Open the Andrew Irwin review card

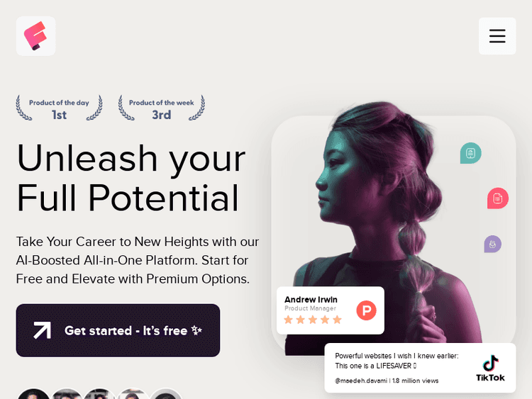331,310
